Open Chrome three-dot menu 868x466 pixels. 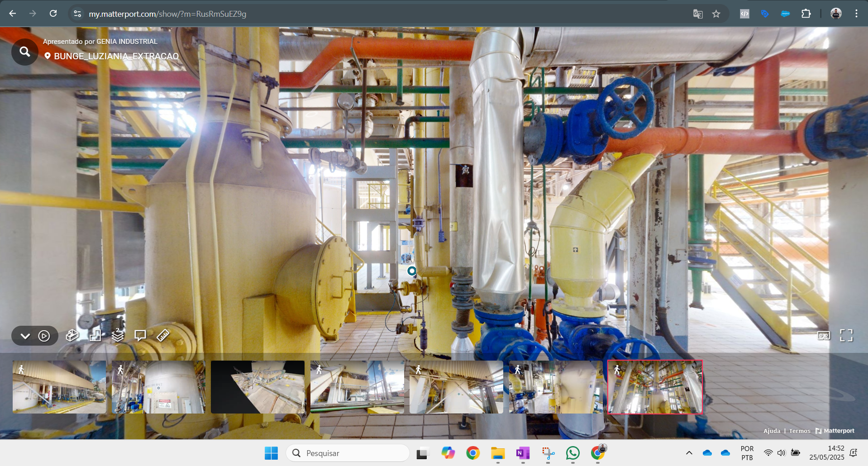[x=856, y=14]
